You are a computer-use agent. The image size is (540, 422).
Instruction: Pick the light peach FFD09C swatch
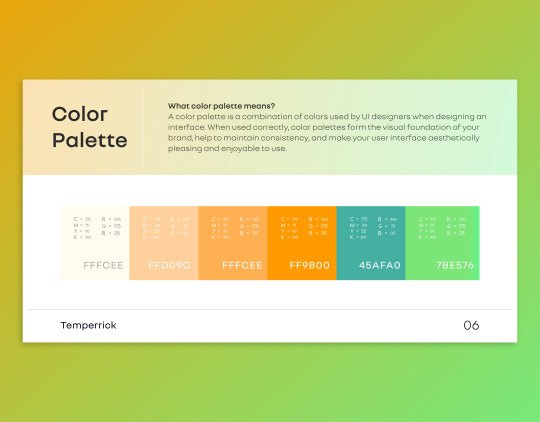164,243
